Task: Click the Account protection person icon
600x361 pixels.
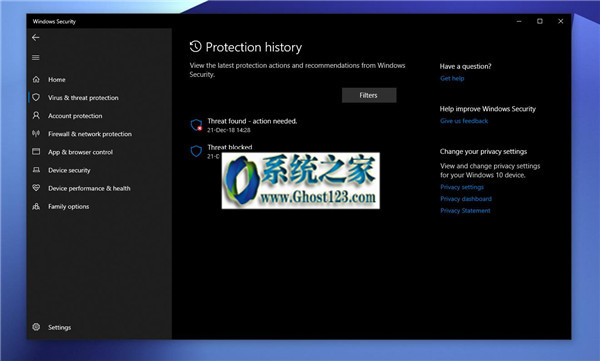Action: (x=36, y=115)
